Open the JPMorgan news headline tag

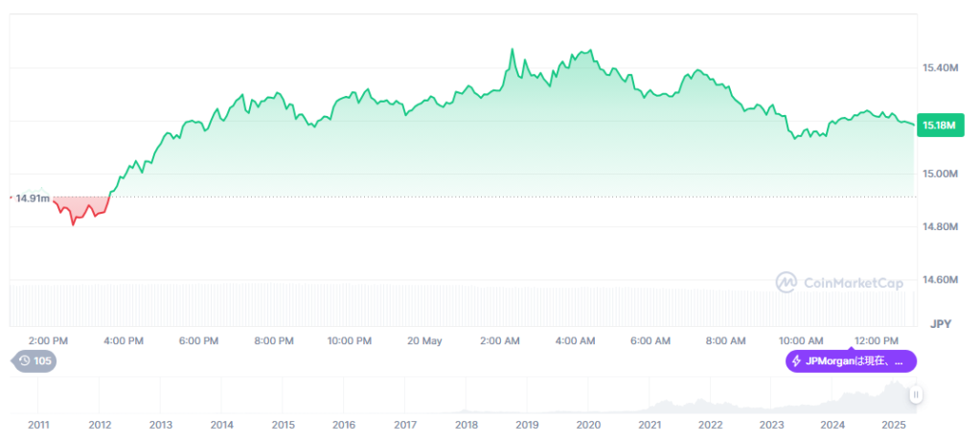tap(851, 361)
